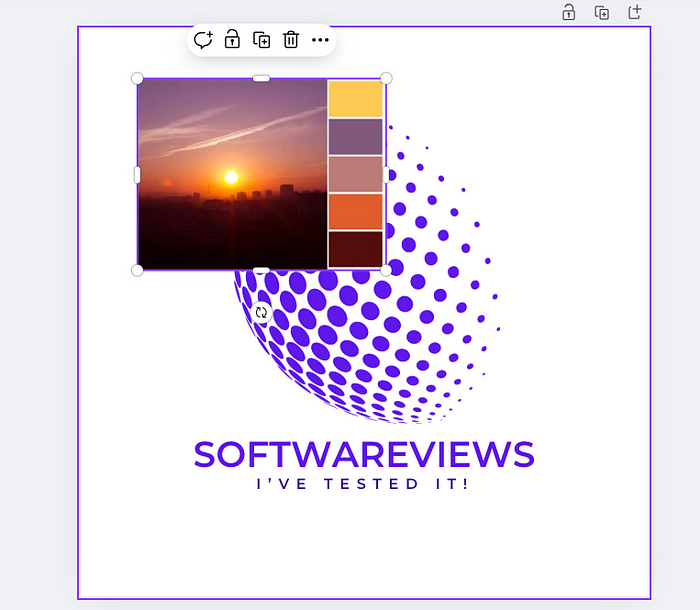Add a new page with the plus icon
Screen dimensions: 700x610
click(634, 12)
